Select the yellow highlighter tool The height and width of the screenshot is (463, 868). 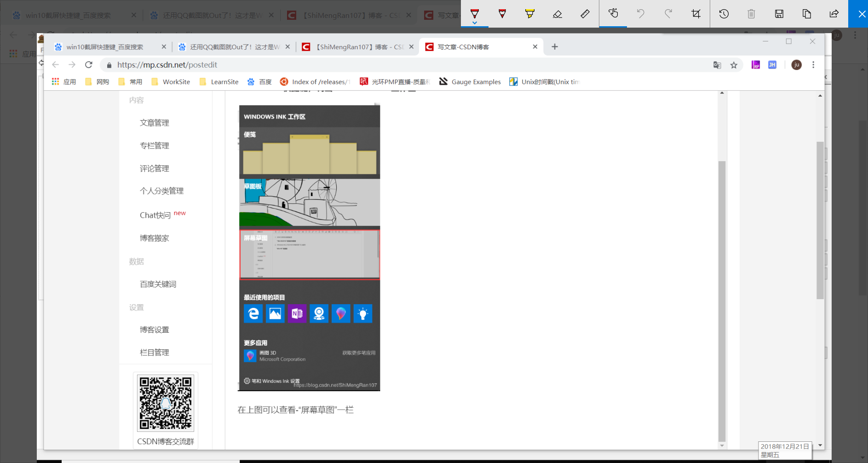(x=530, y=13)
